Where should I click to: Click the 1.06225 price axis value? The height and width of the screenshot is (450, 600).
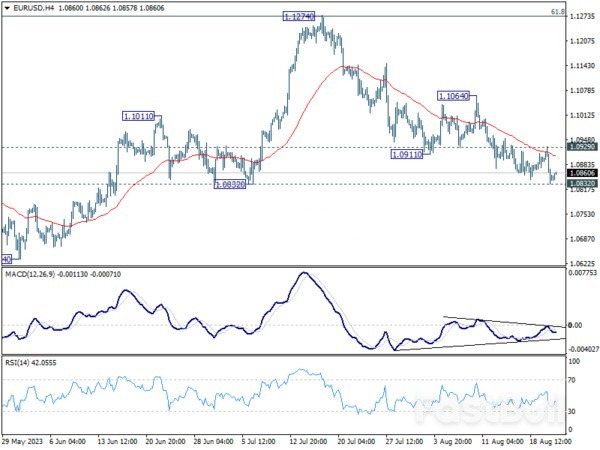click(x=582, y=264)
